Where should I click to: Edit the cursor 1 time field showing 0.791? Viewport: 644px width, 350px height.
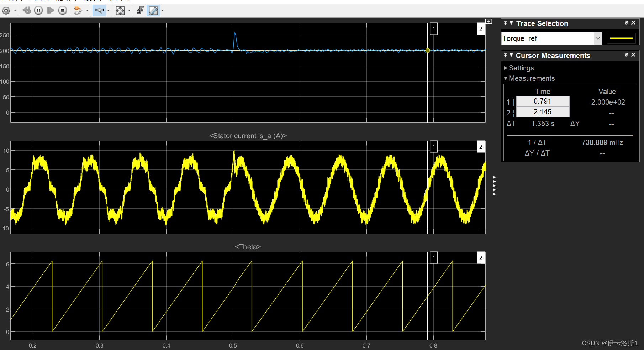pos(542,101)
